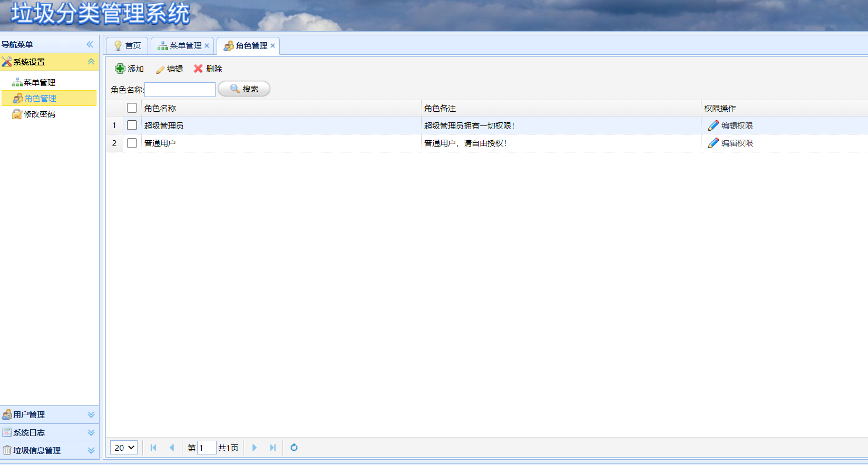Edit permissions for 普通用户 row

click(x=731, y=143)
